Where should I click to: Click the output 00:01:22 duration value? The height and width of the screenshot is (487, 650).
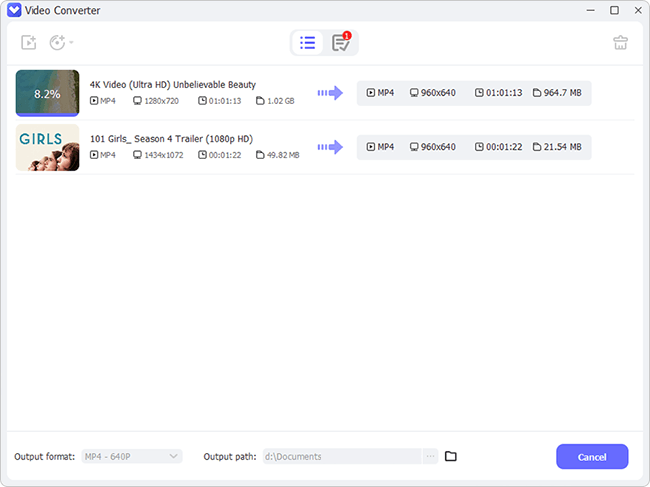(504, 147)
